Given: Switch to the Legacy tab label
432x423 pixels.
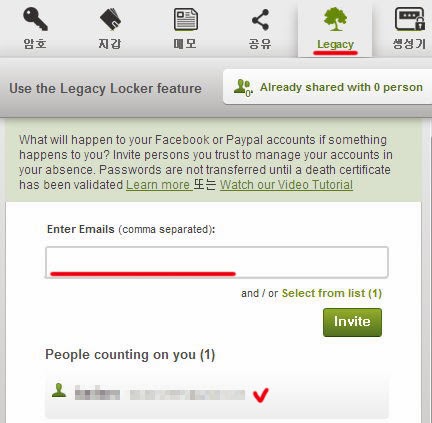Looking at the screenshot, I should tap(335, 44).
